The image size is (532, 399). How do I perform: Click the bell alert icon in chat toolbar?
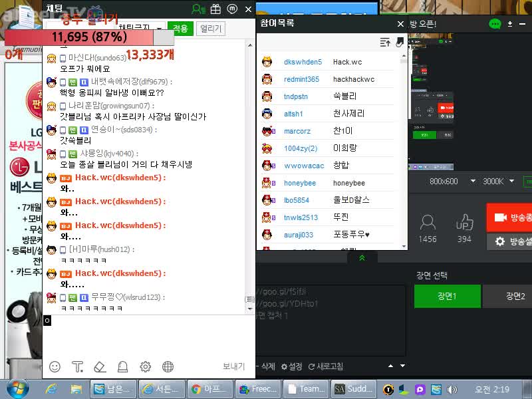click(124, 366)
